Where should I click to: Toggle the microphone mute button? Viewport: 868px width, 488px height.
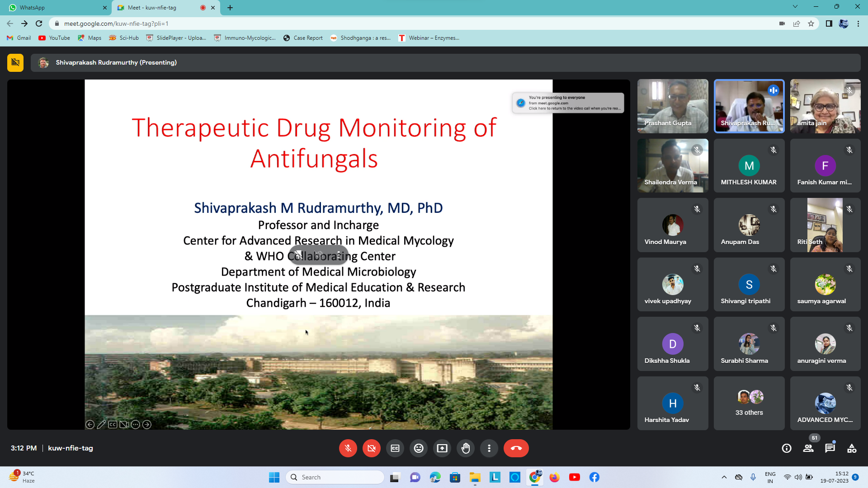point(348,448)
